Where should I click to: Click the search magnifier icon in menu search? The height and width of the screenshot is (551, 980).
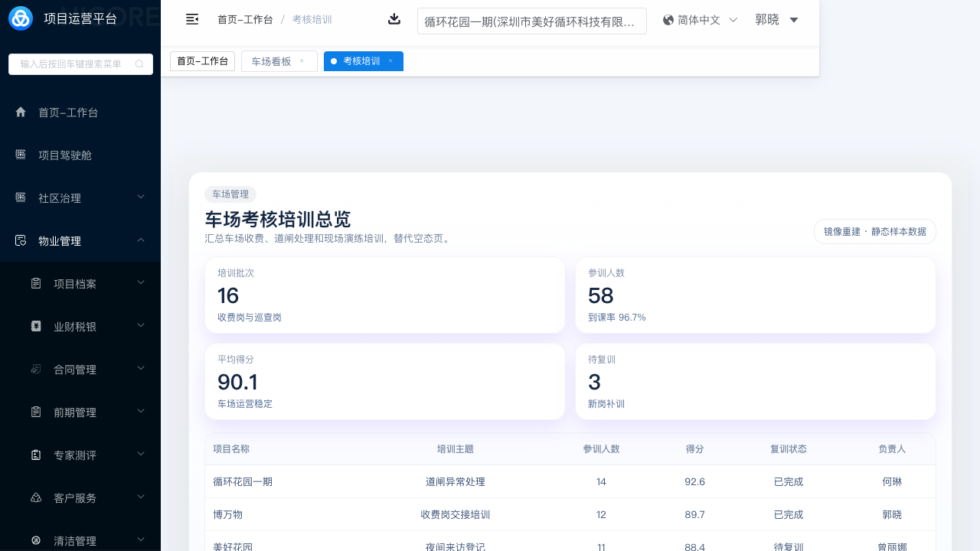point(139,64)
